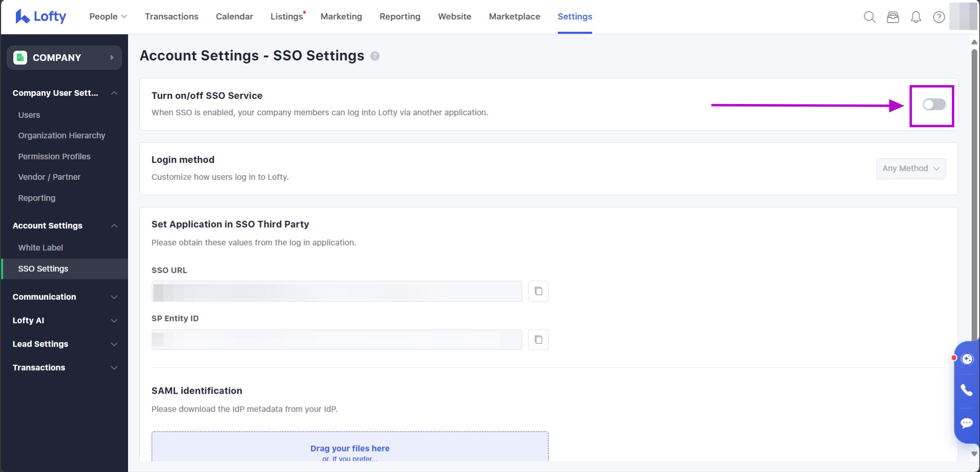Expand the Communication sidebar section
The height and width of the screenshot is (472, 980).
tap(65, 297)
